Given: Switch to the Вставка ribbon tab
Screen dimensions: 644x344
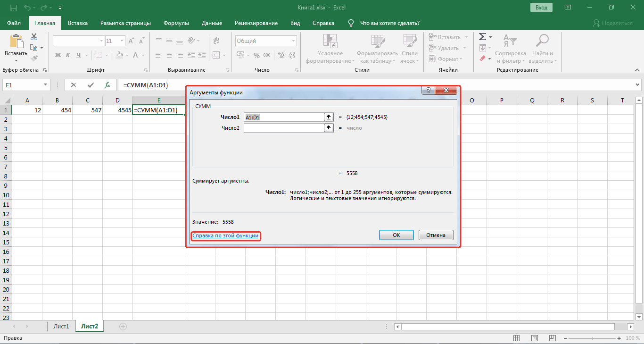Looking at the screenshot, I should [x=78, y=23].
